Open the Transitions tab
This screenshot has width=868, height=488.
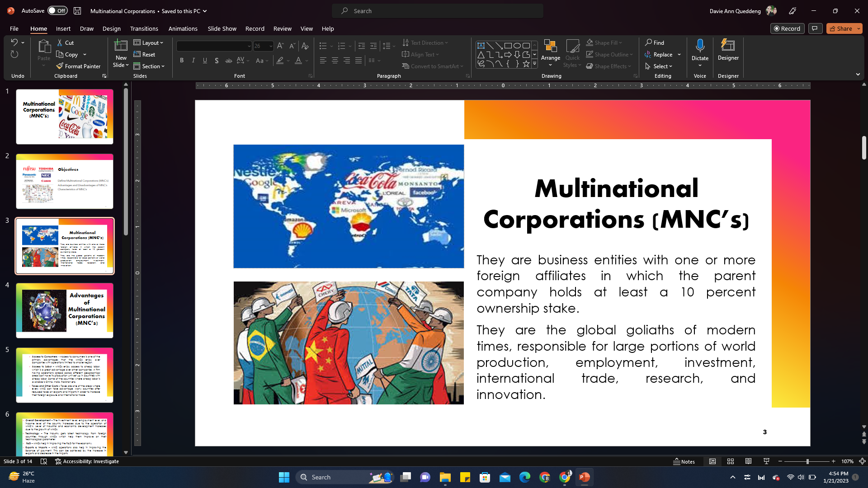[x=144, y=28]
